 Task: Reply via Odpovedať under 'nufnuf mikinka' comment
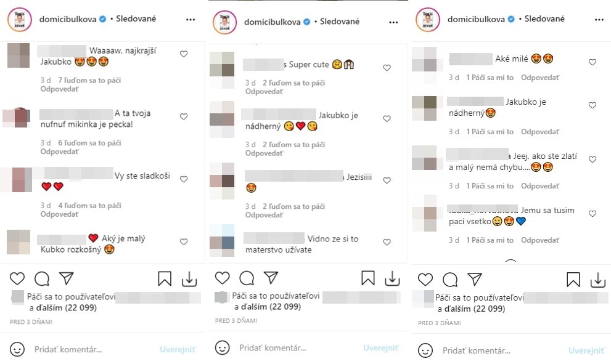[59, 152]
